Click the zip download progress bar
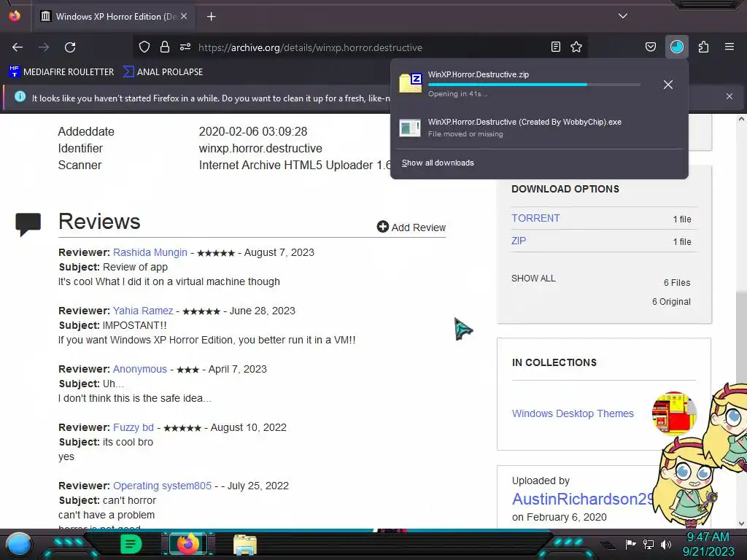Screen dimensions: 747x560 [534, 85]
